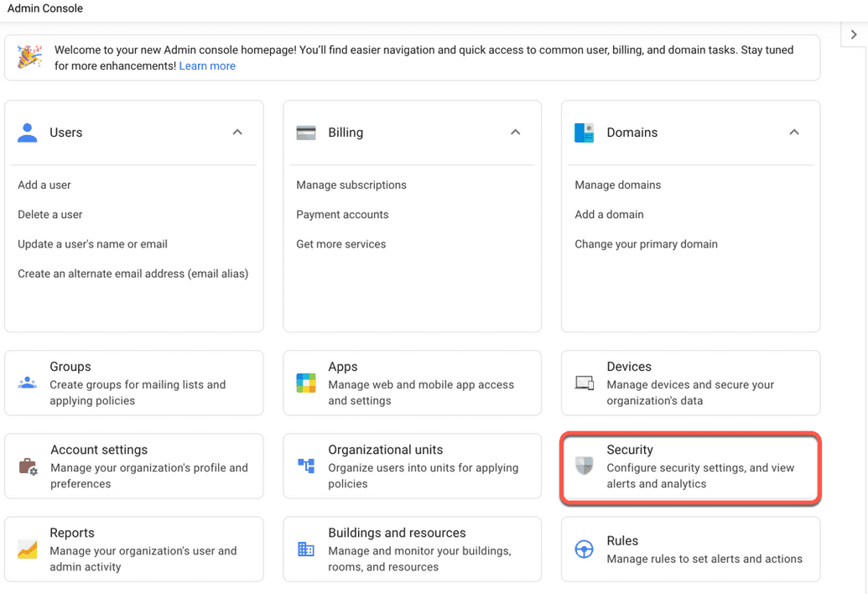
Task: Open the right side panel arrow
Action: (855, 34)
